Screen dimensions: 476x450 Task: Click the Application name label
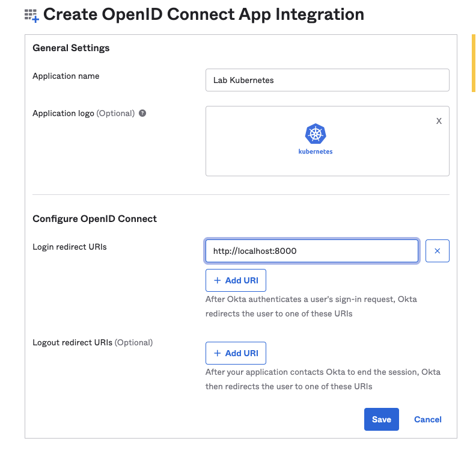point(66,76)
